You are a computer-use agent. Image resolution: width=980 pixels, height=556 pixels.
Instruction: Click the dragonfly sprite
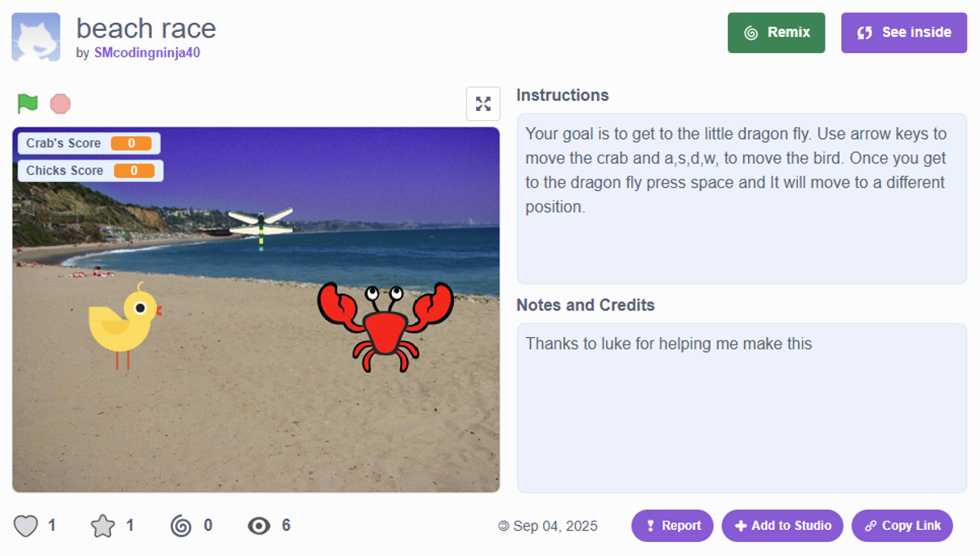click(261, 224)
